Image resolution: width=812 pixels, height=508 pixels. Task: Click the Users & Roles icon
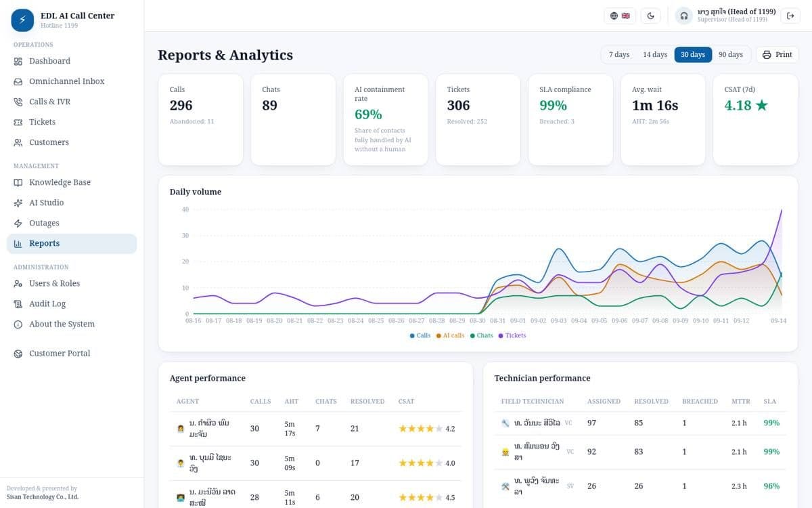coord(18,283)
